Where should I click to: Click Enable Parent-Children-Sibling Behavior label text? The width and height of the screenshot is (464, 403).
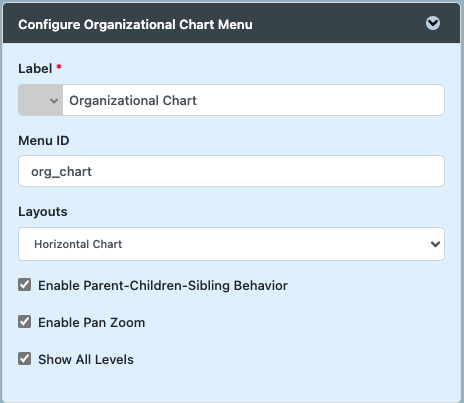click(163, 286)
